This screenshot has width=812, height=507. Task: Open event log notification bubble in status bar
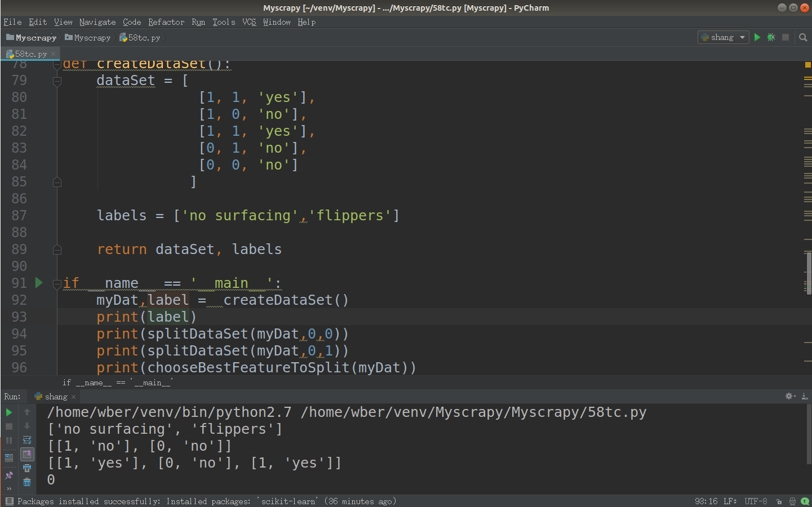[805, 501]
